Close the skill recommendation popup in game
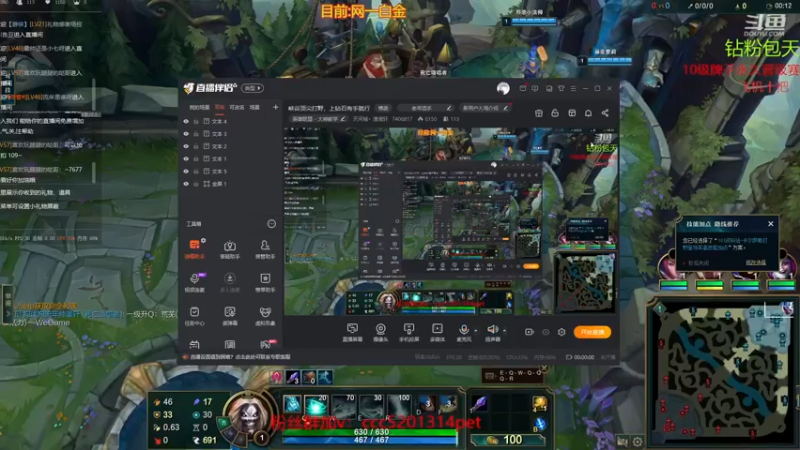The height and width of the screenshot is (450, 800). 770,224
